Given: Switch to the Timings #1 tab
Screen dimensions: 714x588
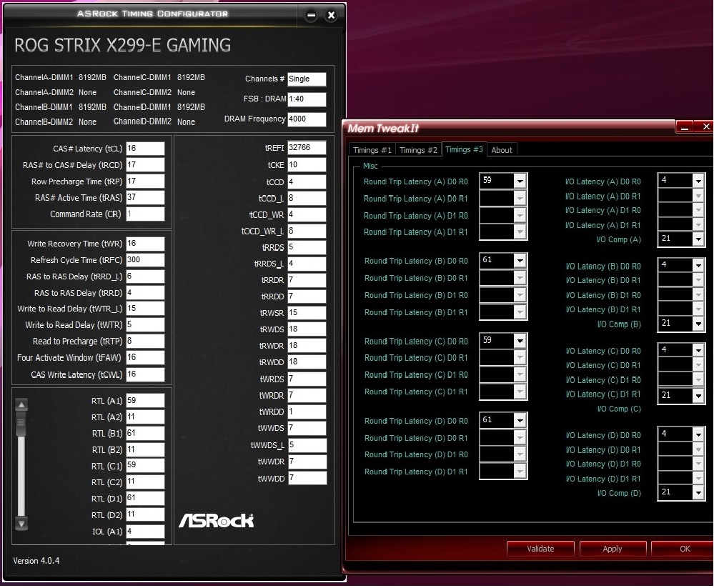Looking at the screenshot, I should tap(372, 150).
